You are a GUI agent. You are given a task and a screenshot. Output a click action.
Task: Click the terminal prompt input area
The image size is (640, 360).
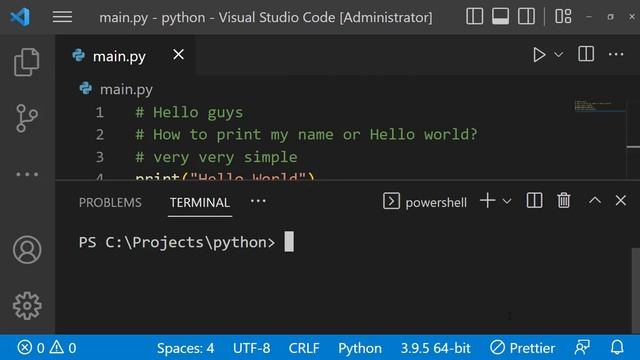coord(289,242)
